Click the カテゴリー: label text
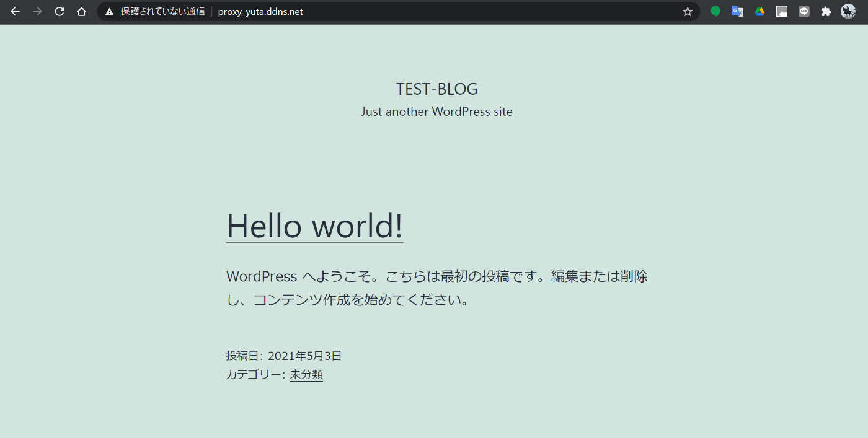 point(256,375)
